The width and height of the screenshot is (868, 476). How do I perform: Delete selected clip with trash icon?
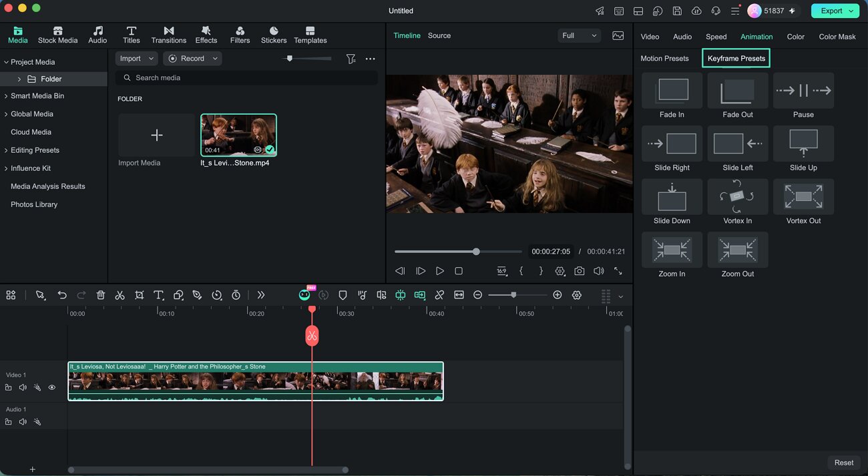coord(101,295)
